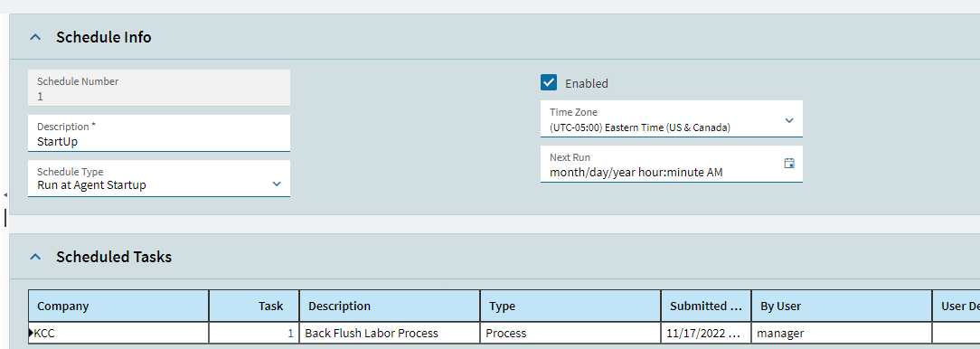Sort by the Company column header
This screenshot has width=980, height=349.
118,306
